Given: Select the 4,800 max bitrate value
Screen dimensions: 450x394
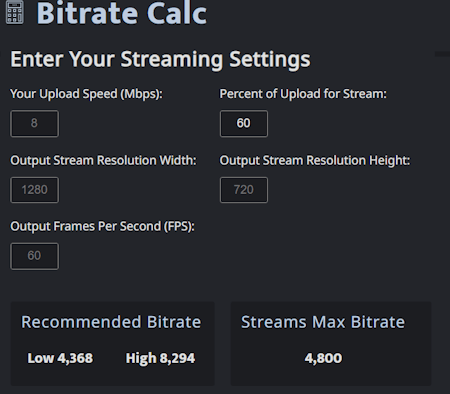Looking at the screenshot, I should pyautogui.click(x=323, y=358).
